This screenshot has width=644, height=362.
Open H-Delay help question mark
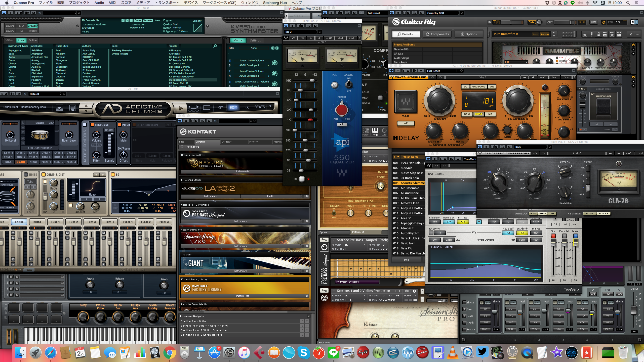[x=574, y=77]
